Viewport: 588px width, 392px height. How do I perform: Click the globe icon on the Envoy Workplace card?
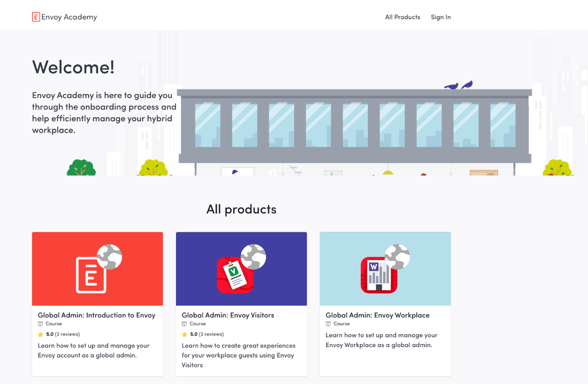(397, 257)
